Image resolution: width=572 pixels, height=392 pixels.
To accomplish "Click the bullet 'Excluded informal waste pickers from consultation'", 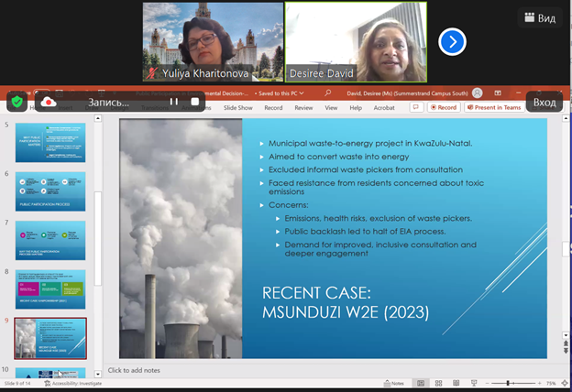I will [366, 170].
